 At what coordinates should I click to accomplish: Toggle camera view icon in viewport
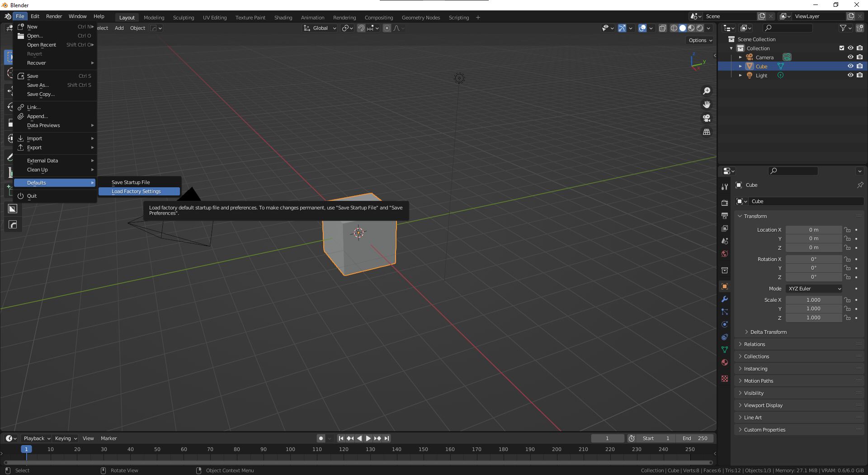coord(707,118)
